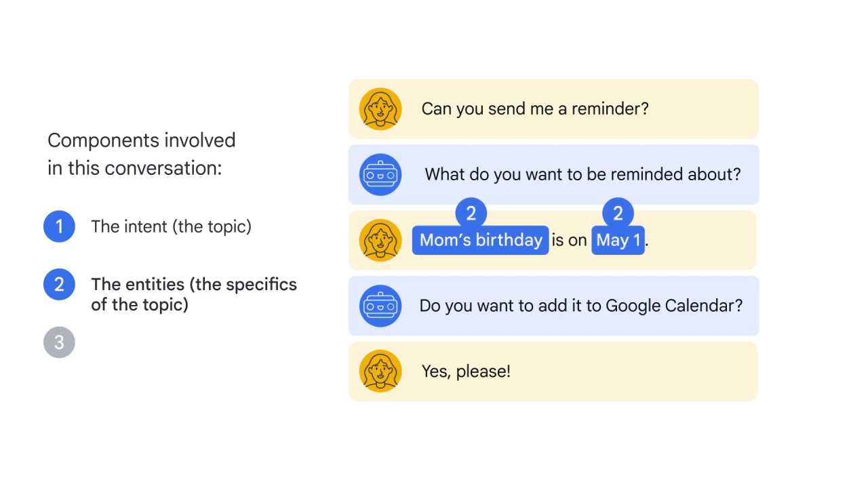
Task: Click the user avatar beside 'Can you send me a reminder?'
Action: pyautogui.click(x=380, y=108)
